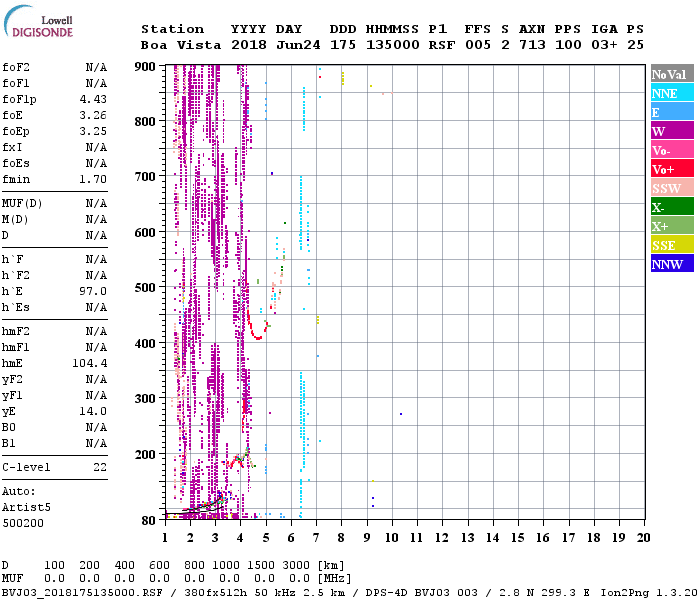Click the RSF program value
The width and height of the screenshot is (700, 600).
coord(442,45)
